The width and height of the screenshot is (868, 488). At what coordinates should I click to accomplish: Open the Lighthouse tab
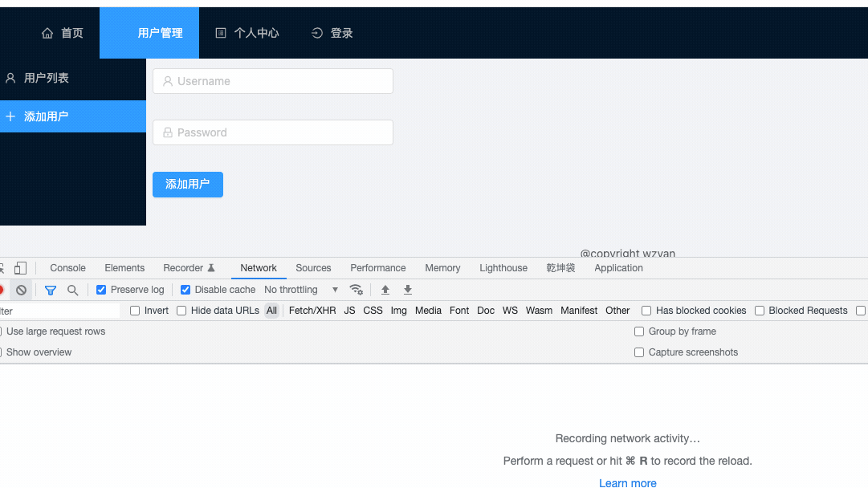[x=503, y=268]
